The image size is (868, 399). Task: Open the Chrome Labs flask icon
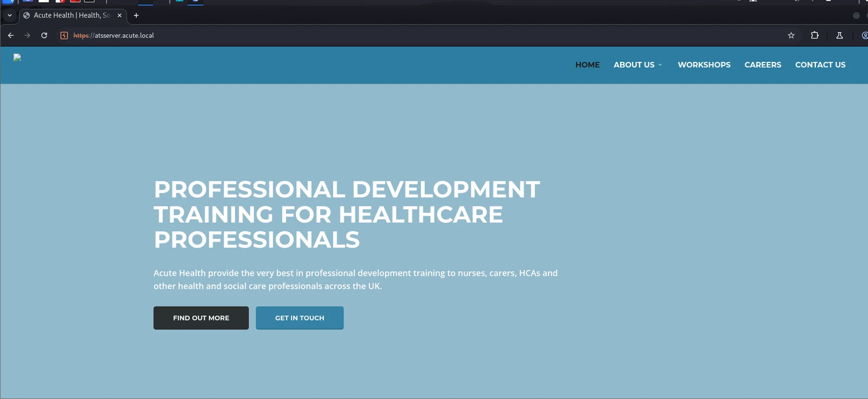tap(839, 35)
